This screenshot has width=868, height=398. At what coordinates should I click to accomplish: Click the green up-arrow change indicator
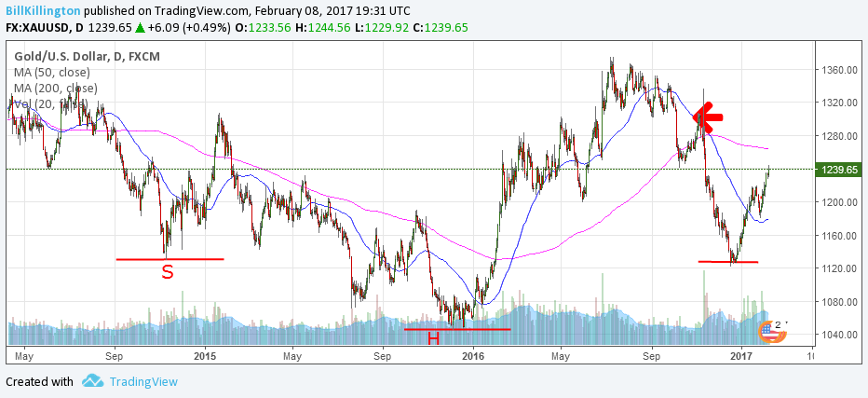pyautogui.click(x=140, y=28)
